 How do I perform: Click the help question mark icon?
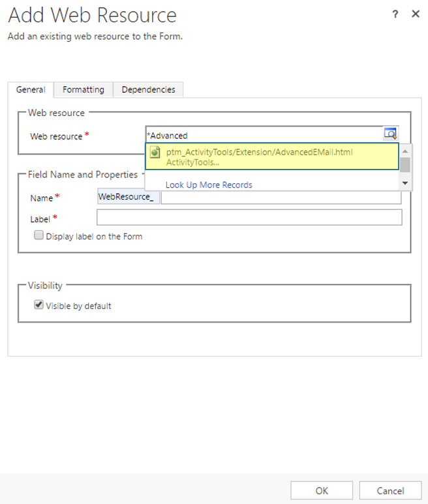pyautogui.click(x=395, y=14)
